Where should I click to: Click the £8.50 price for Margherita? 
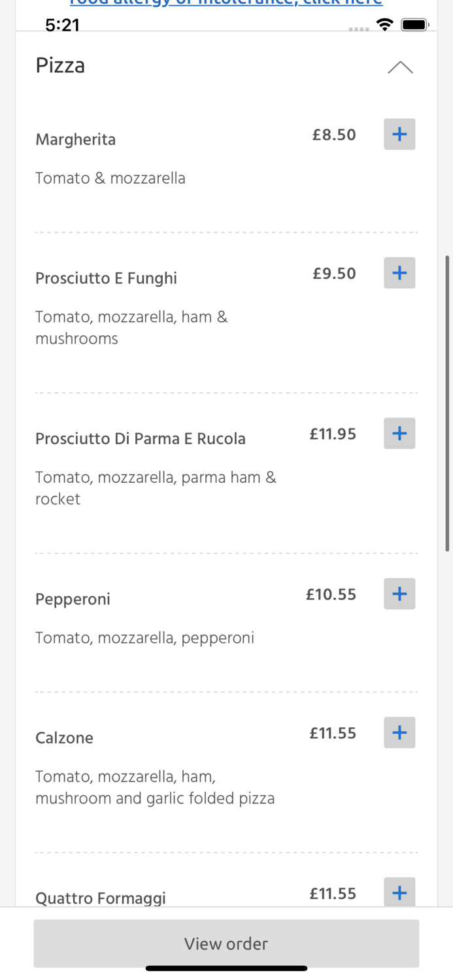(334, 135)
